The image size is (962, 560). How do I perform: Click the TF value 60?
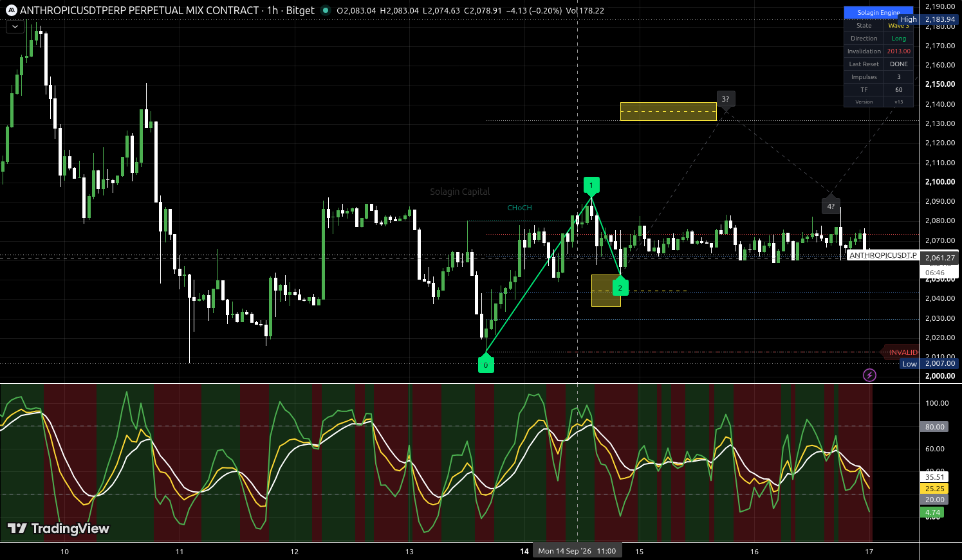pos(898,90)
